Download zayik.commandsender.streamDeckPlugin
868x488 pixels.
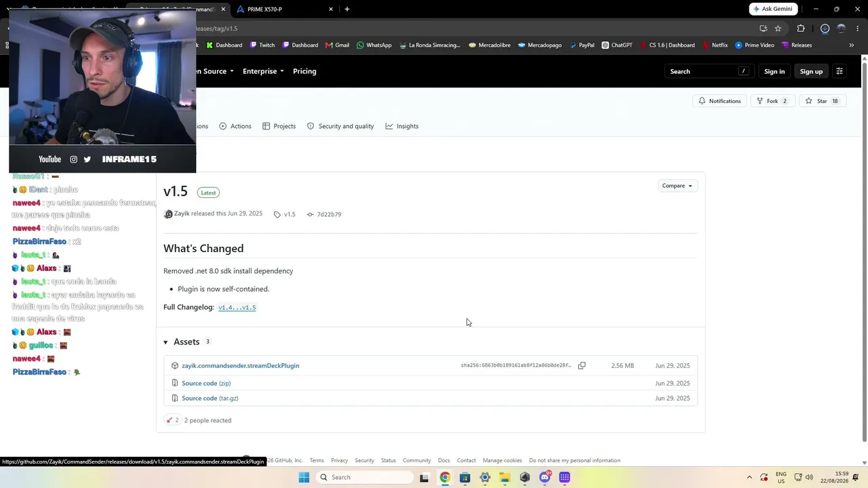click(x=240, y=365)
